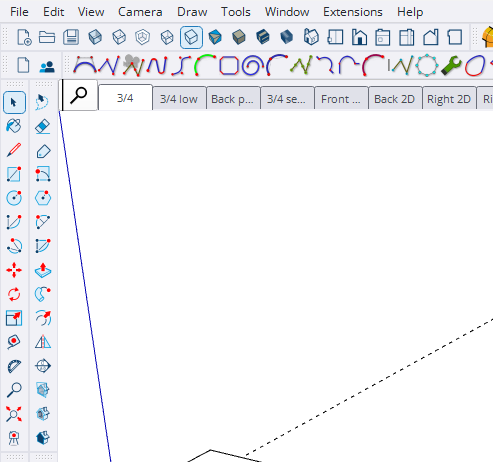493x462 pixels.
Task: Choose the Lasso Select tool
Action: pyautogui.click(x=43, y=102)
